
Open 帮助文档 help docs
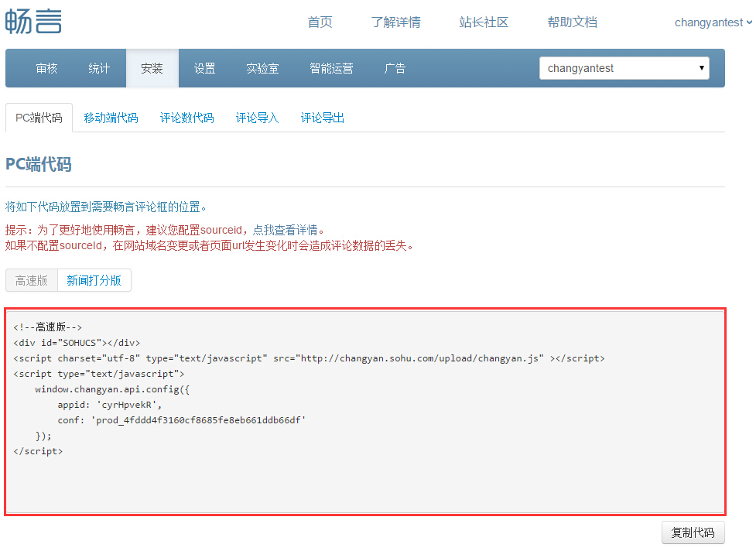573,22
